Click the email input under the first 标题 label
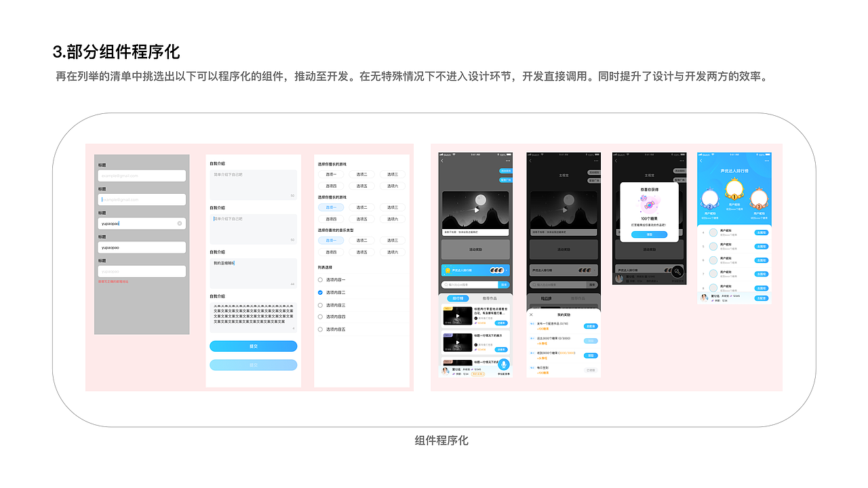This screenshot has width=868, height=488. point(141,175)
